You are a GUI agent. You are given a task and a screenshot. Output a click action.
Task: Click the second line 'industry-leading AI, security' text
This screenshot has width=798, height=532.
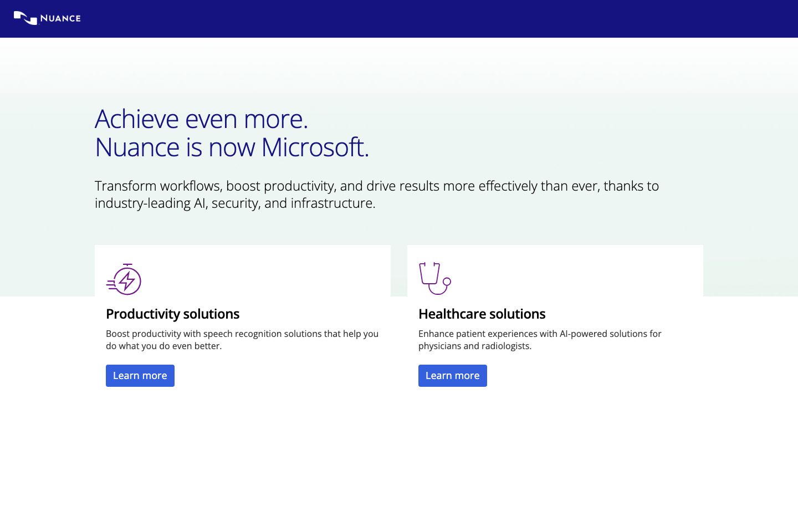[235, 203]
